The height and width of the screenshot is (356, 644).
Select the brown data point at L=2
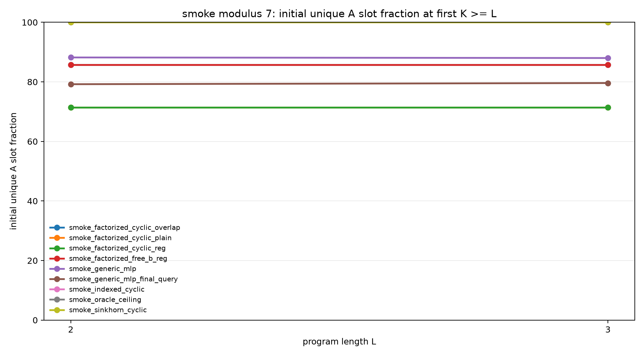71,84
